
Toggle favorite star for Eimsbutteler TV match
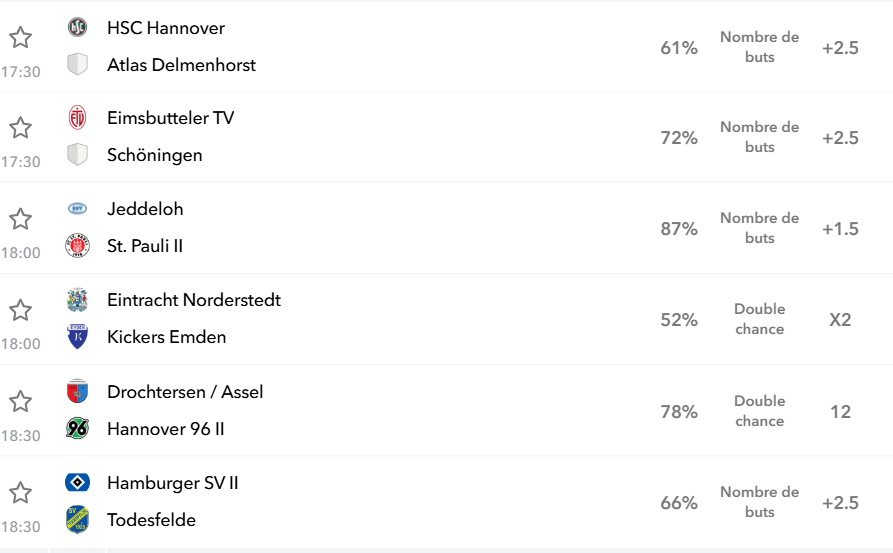(x=21, y=128)
